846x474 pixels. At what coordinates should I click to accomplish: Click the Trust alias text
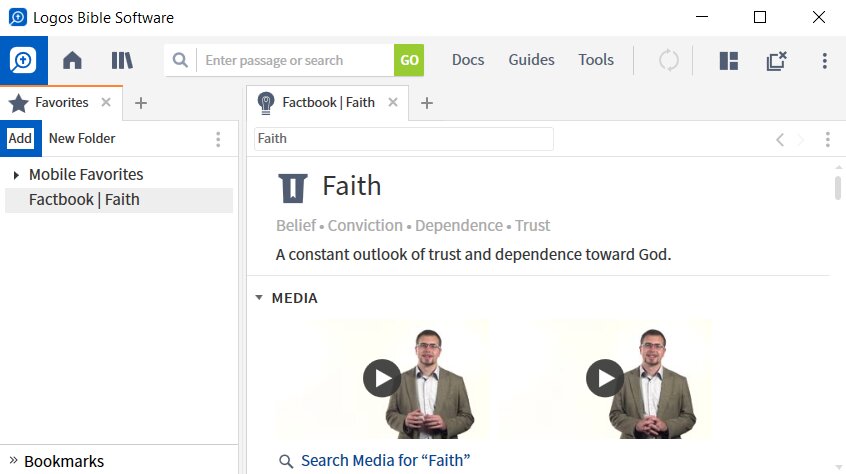[x=533, y=225]
